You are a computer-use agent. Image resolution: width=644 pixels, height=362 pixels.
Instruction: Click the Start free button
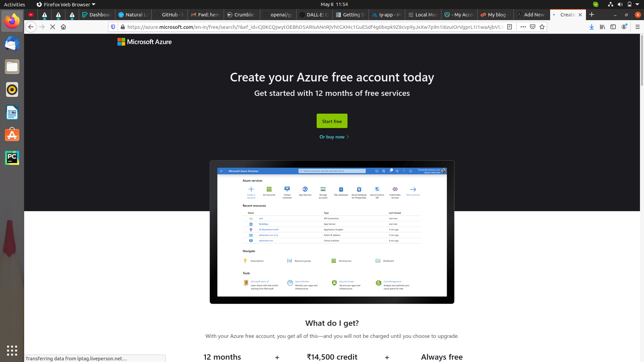pos(332,121)
